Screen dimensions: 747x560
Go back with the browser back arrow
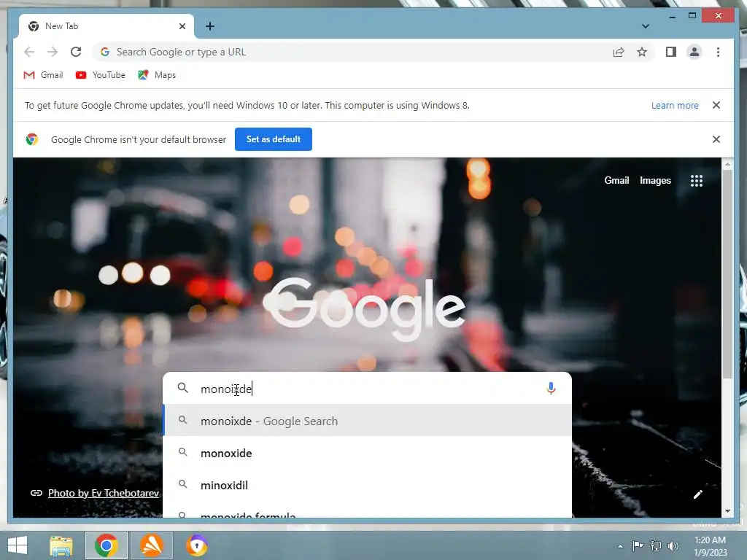pyautogui.click(x=29, y=52)
